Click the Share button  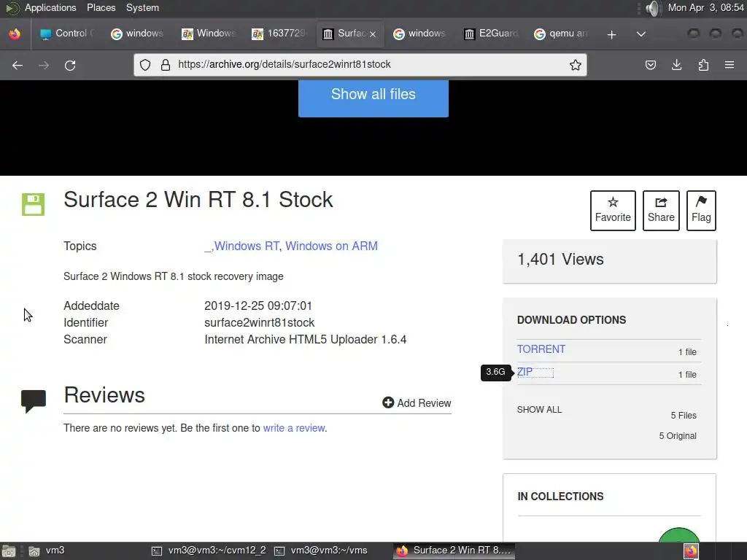[661, 211]
